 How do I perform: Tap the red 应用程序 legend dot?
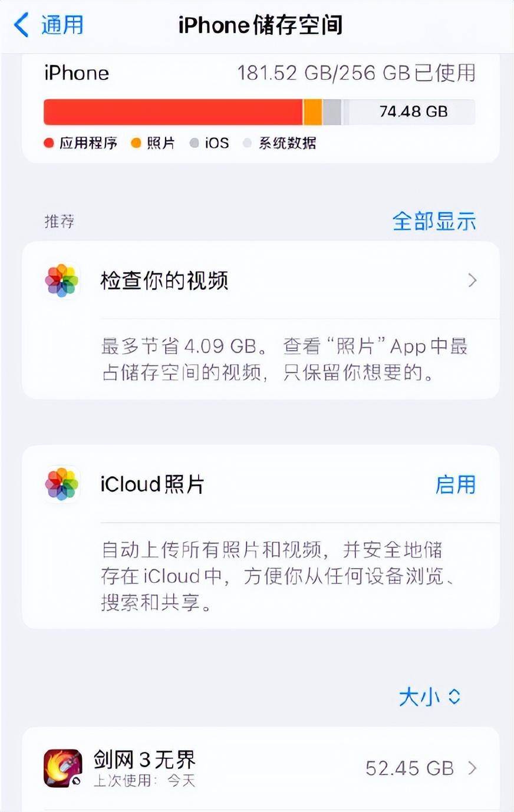49,143
